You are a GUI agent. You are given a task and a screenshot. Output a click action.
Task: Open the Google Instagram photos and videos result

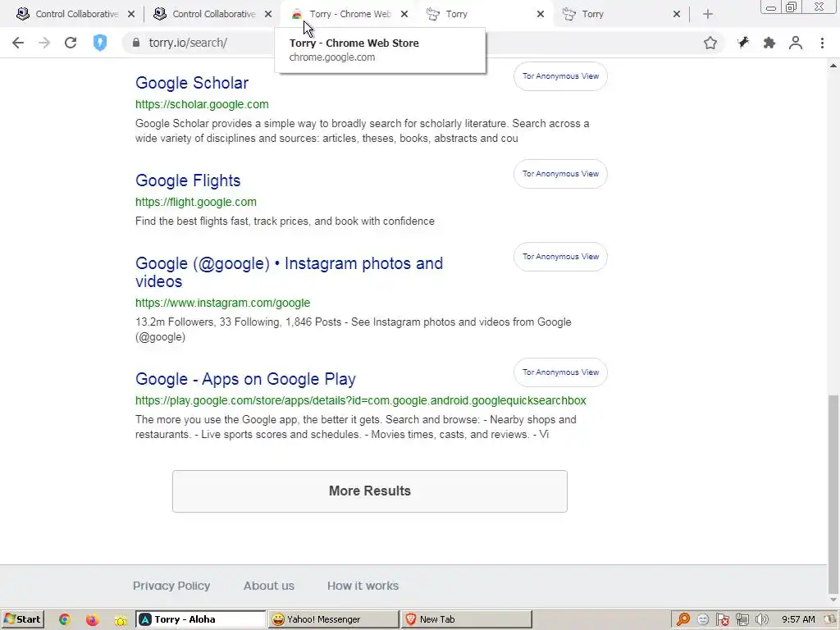[290, 272]
